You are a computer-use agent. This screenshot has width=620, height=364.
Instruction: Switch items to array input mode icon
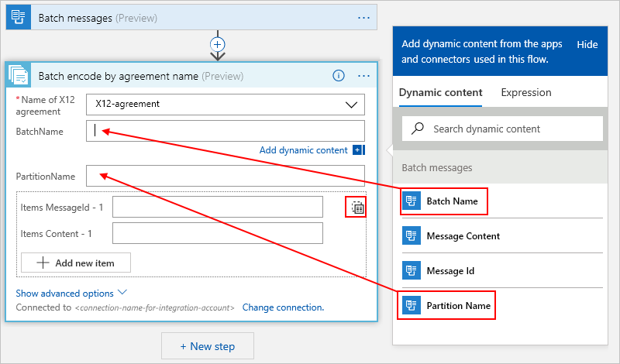tap(356, 207)
